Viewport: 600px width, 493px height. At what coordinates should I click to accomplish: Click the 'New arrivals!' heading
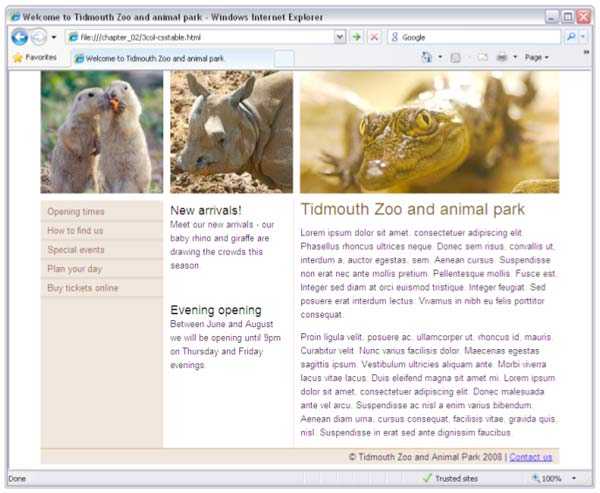pyautogui.click(x=206, y=210)
